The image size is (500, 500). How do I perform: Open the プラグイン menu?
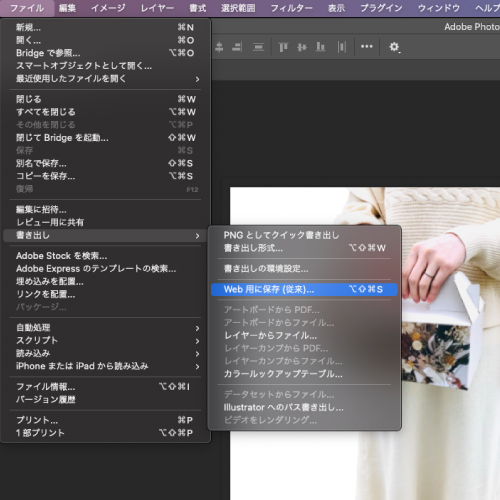coord(381,8)
